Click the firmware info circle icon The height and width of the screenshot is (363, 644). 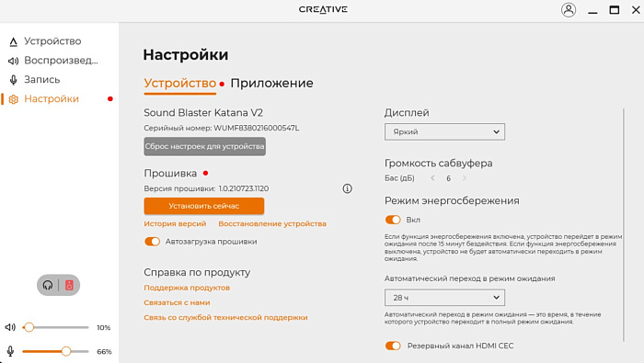point(347,188)
